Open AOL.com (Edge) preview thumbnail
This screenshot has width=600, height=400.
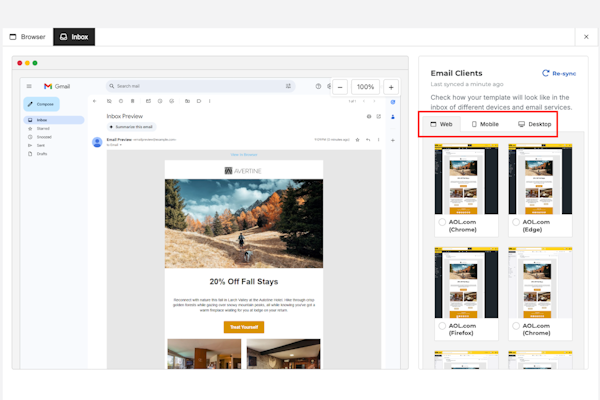coord(540,179)
